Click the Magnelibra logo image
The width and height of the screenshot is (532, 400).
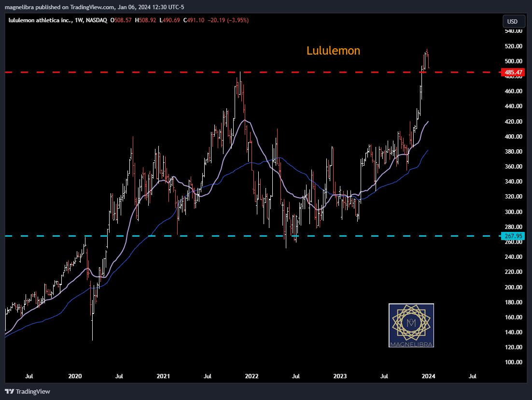point(411,325)
